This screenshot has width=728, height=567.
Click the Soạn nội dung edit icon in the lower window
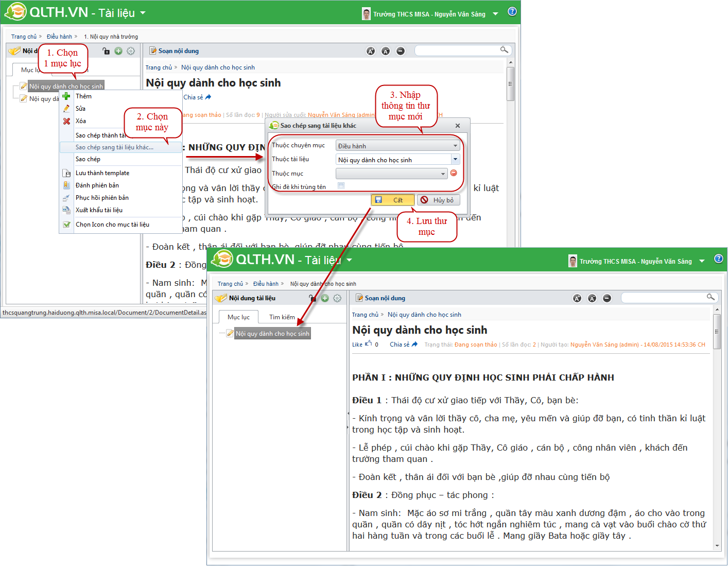pos(359,298)
